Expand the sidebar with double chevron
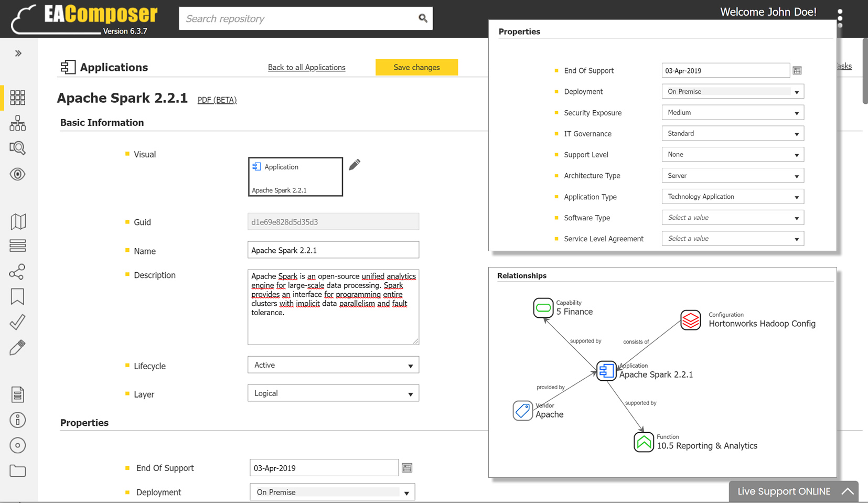 [x=18, y=53]
